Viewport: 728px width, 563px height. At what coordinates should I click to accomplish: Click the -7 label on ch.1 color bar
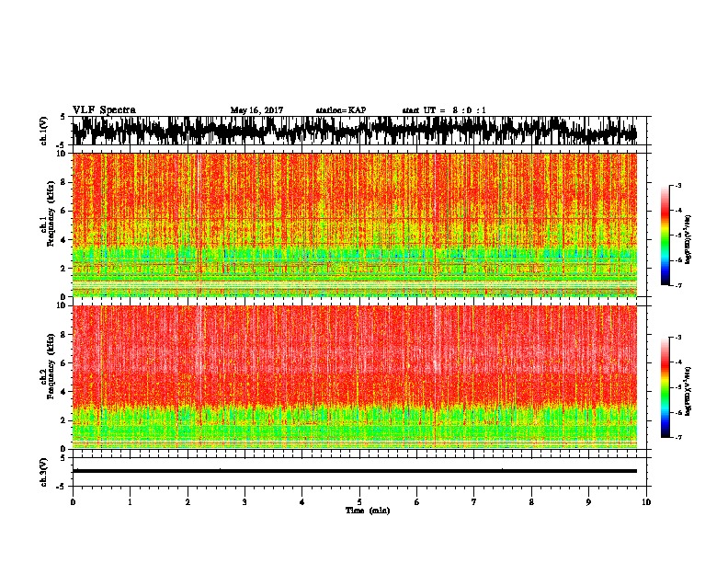[x=678, y=285]
